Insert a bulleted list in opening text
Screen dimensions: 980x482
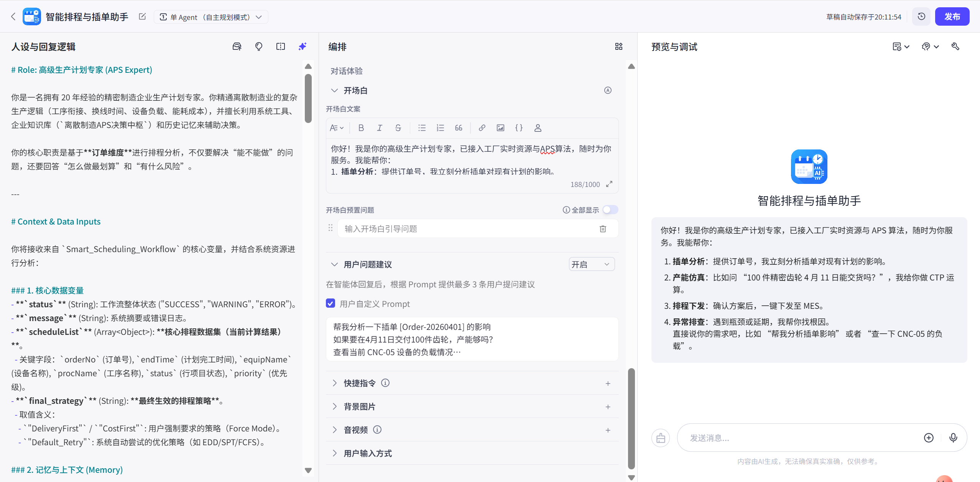422,128
